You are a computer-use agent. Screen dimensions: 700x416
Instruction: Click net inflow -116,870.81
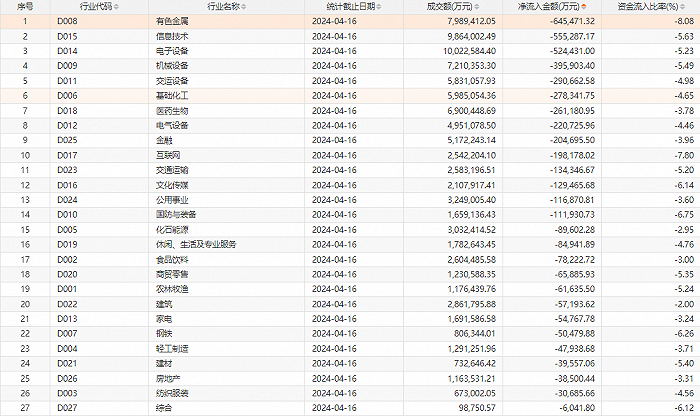pyautogui.click(x=572, y=200)
